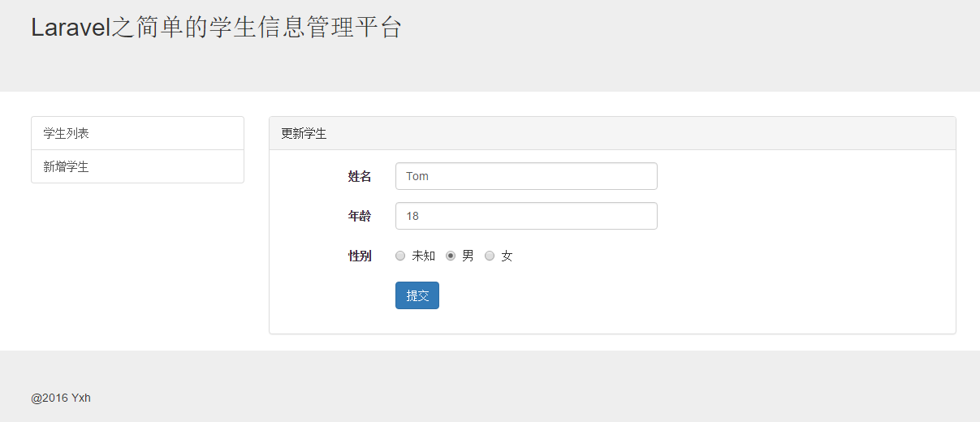The height and width of the screenshot is (422, 980).
Task: Click the 男 text beside its radio
Action: click(468, 256)
